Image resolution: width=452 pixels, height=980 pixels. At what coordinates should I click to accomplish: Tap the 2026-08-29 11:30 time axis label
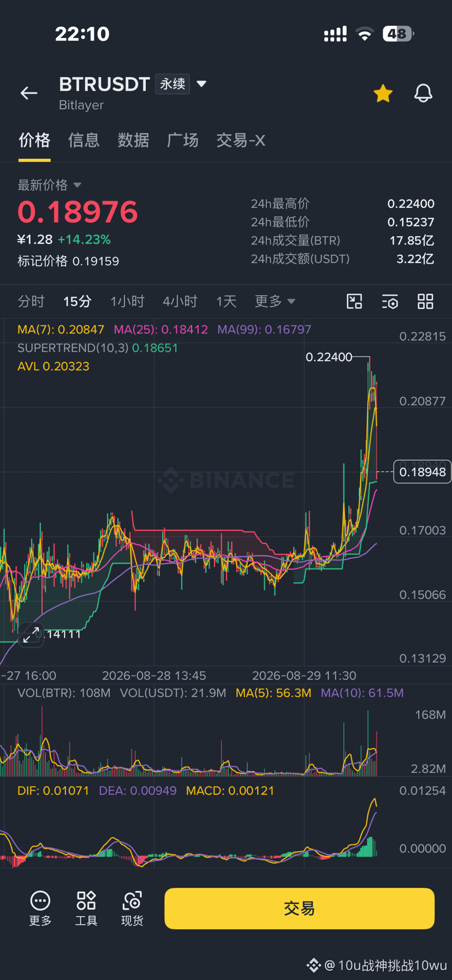(304, 676)
